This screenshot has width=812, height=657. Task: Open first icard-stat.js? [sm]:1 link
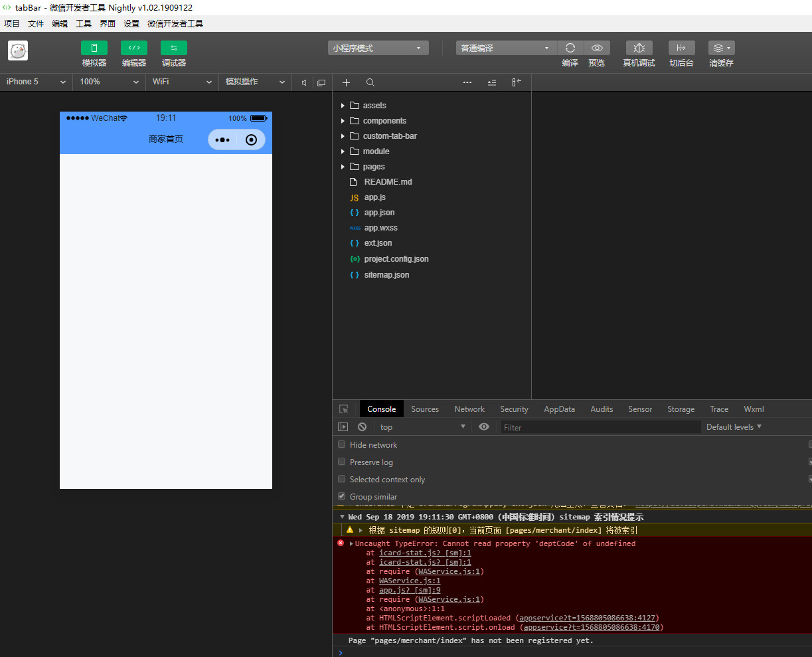425,553
